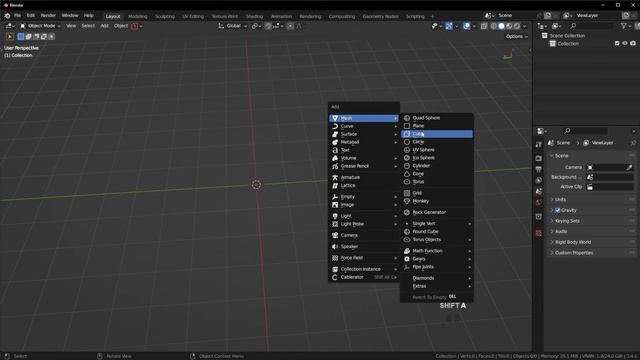This screenshot has height=360, width=640.
Task: Click the Round Cube icon
Action: (x=407, y=231)
